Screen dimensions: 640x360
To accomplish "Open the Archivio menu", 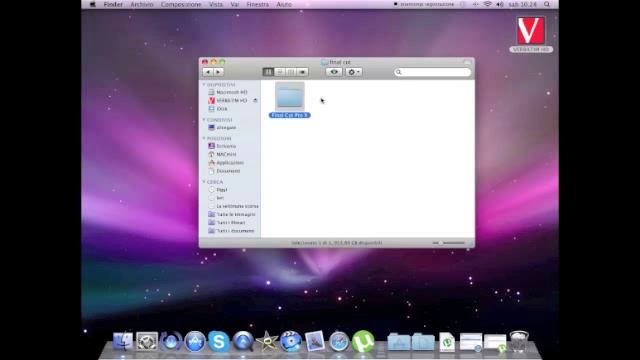I will point(142,4).
